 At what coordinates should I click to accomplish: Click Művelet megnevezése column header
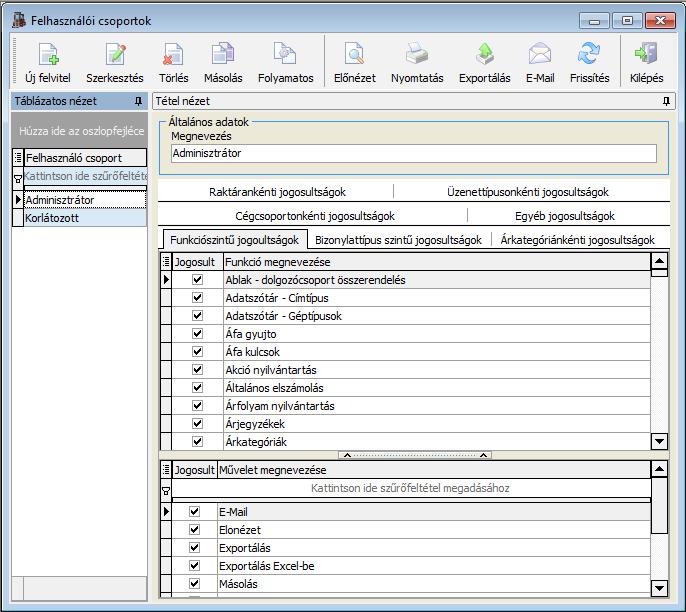pyautogui.click(x=434, y=470)
